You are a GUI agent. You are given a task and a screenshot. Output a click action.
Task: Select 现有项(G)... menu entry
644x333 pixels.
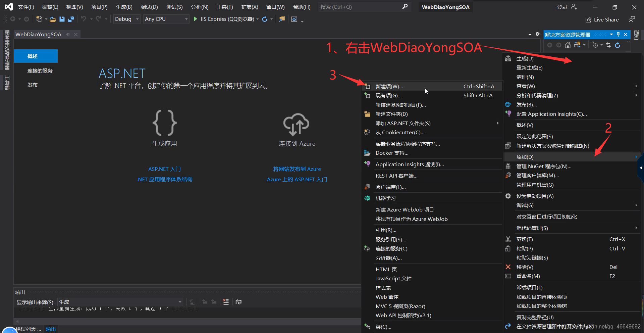pos(432,96)
